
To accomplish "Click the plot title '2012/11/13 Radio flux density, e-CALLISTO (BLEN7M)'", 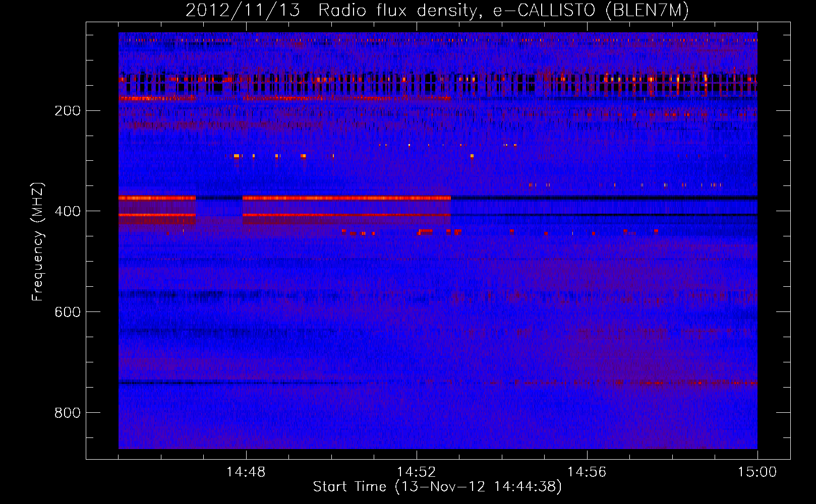I will (437, 11).
